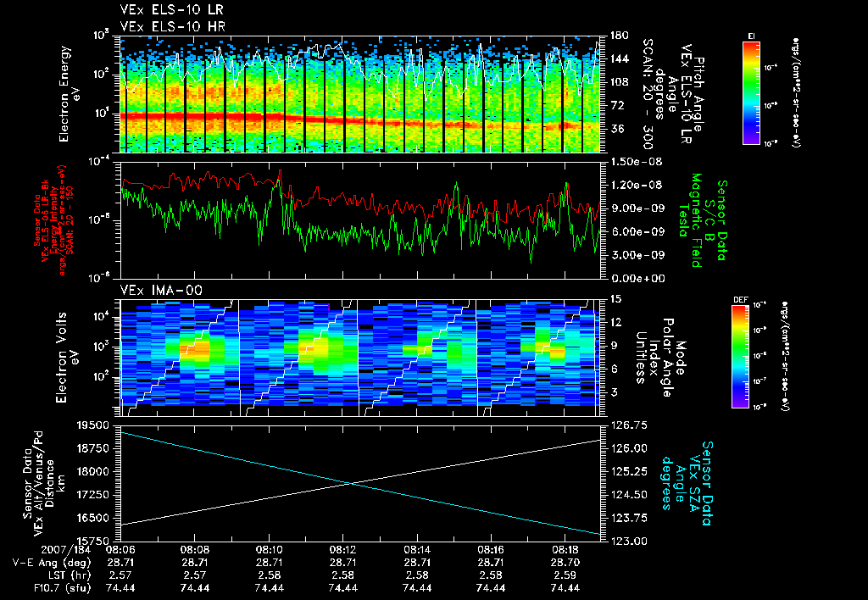Click the '108' pitch angle tick
Viewport: 868px width, 600px height.
point(620,82)
